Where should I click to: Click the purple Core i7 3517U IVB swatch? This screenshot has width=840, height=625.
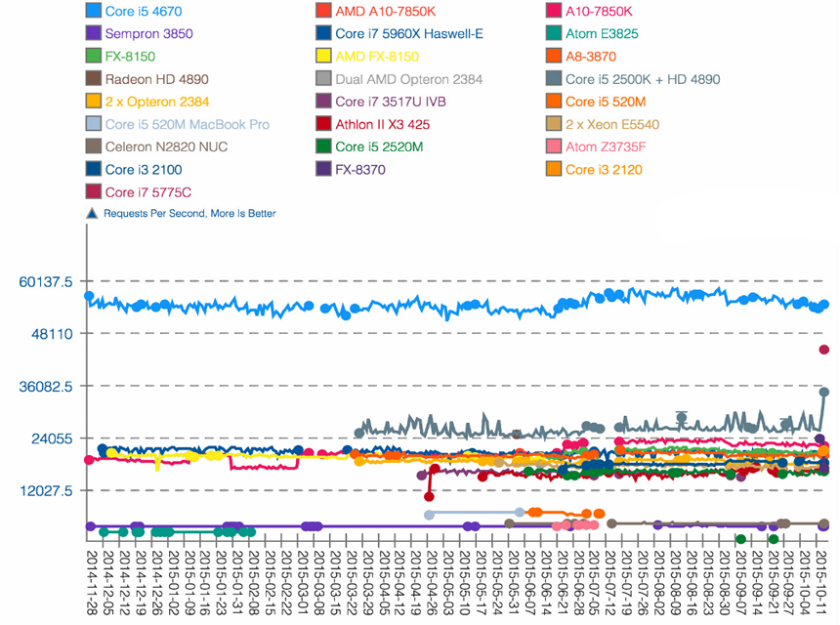click(323, 102)
